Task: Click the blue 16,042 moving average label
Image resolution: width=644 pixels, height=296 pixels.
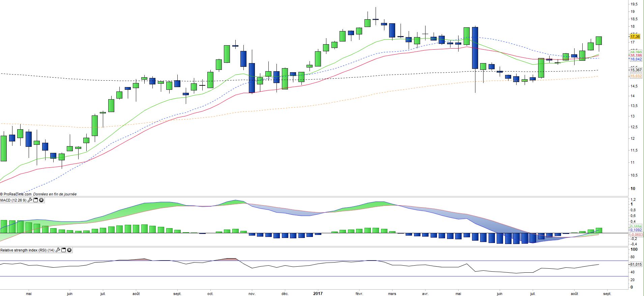Action: pos(636,59)
